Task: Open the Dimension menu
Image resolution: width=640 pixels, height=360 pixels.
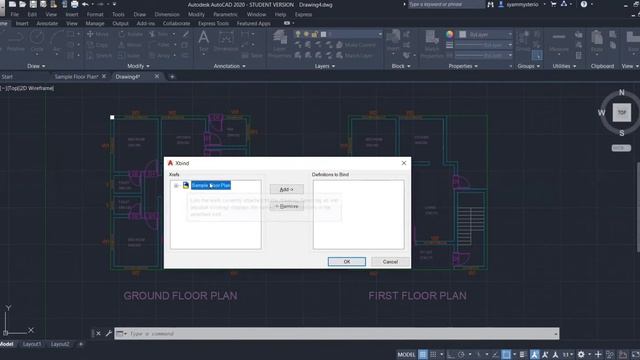Action: 167,14
